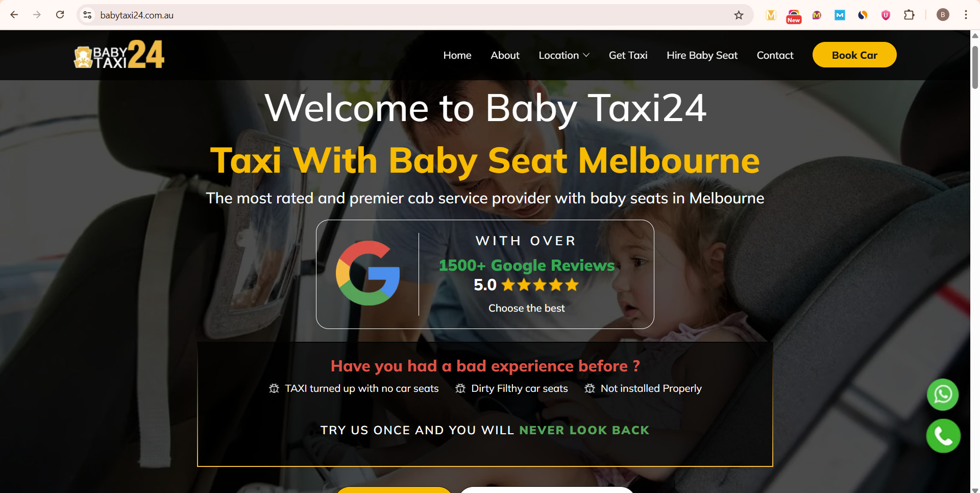The height and width of the screenshot is (493, 980).
Task: Open the Get Taxi menu link
Action: pos(628,55)
